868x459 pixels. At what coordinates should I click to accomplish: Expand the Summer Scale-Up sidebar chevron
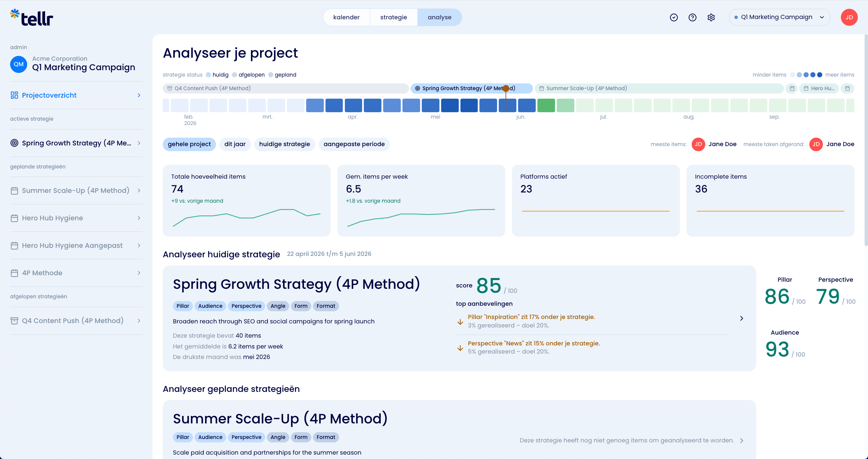click(x=139, y=191)
